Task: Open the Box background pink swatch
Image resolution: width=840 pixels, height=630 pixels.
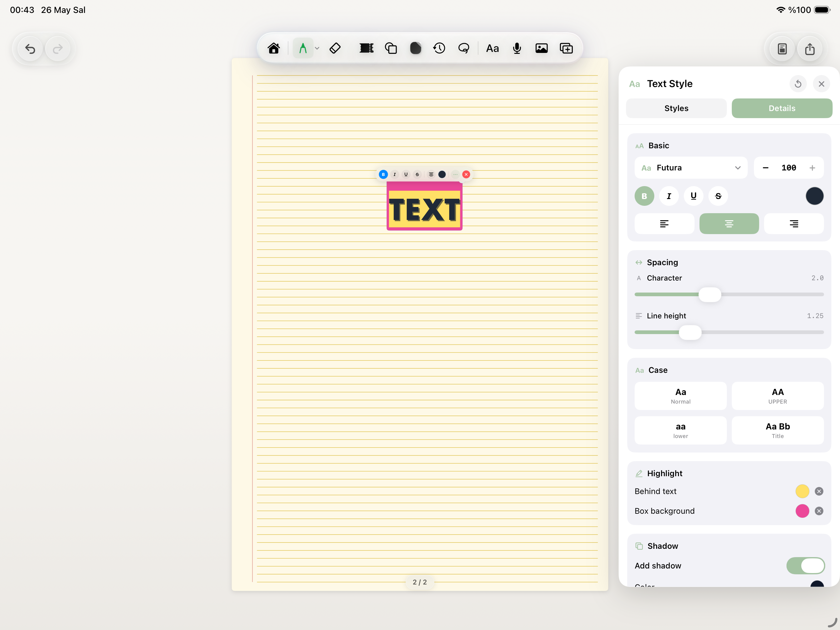Action: click(802, 511)
